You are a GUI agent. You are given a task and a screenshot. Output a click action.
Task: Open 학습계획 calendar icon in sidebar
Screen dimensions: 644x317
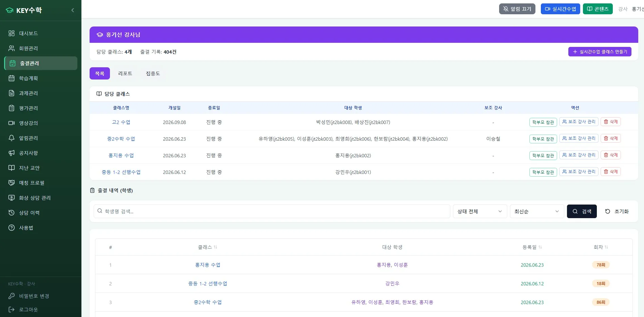pos(12,78)
